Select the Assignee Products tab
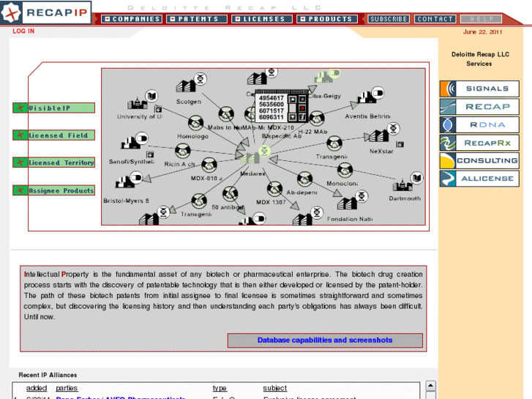The image size is (532, 399). pos(53,190)
